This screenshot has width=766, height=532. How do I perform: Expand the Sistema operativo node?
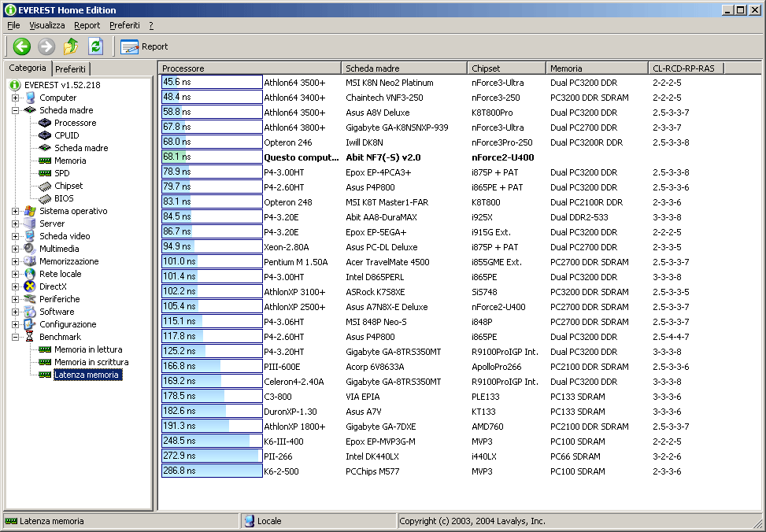tap(15, 211)
